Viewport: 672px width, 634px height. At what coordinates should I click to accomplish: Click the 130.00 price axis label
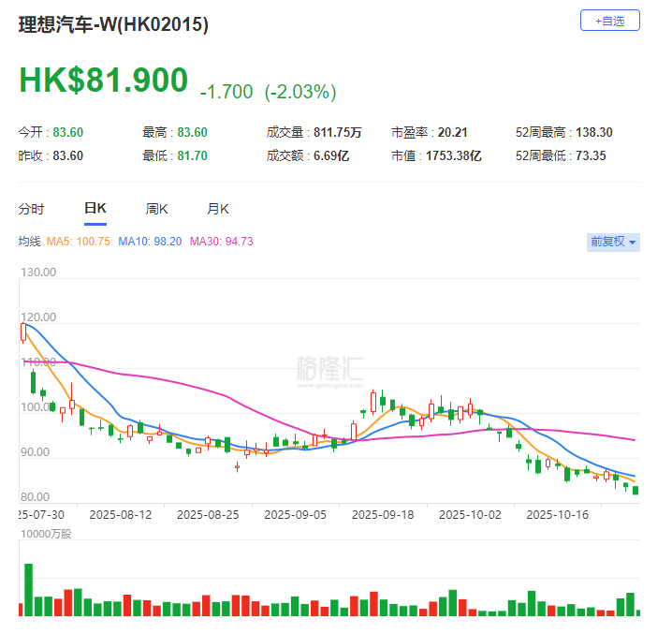pos(38,273)
